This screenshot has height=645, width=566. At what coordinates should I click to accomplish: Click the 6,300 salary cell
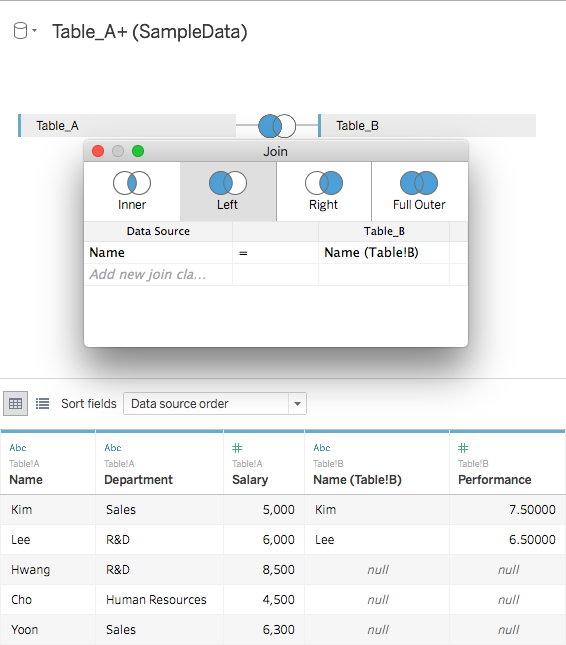[x=264, y=630]
